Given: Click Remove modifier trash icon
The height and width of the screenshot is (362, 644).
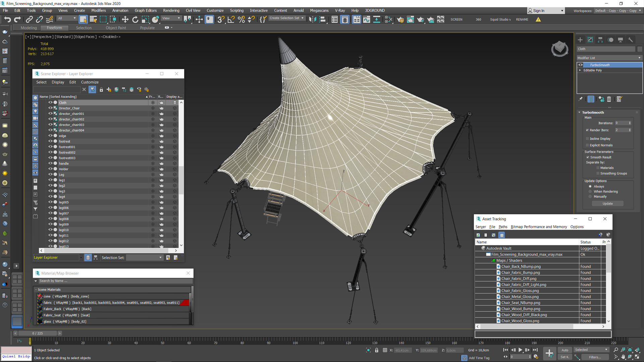Looking at the screenshot, I should click(x=609, y=99).
